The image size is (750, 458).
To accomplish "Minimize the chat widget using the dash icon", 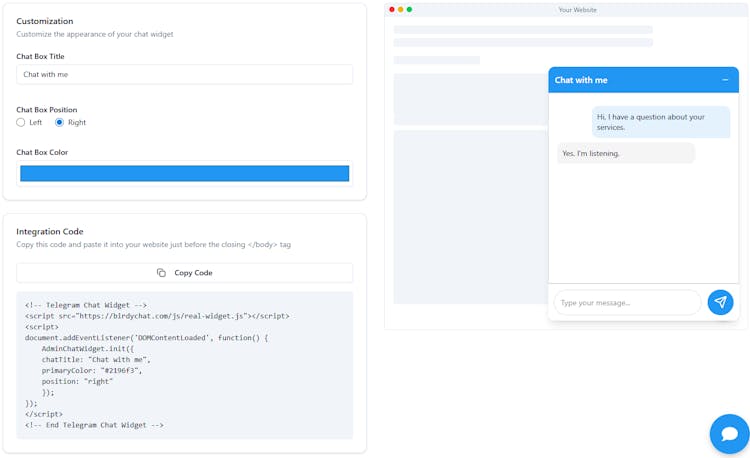I will click(725, 80).
